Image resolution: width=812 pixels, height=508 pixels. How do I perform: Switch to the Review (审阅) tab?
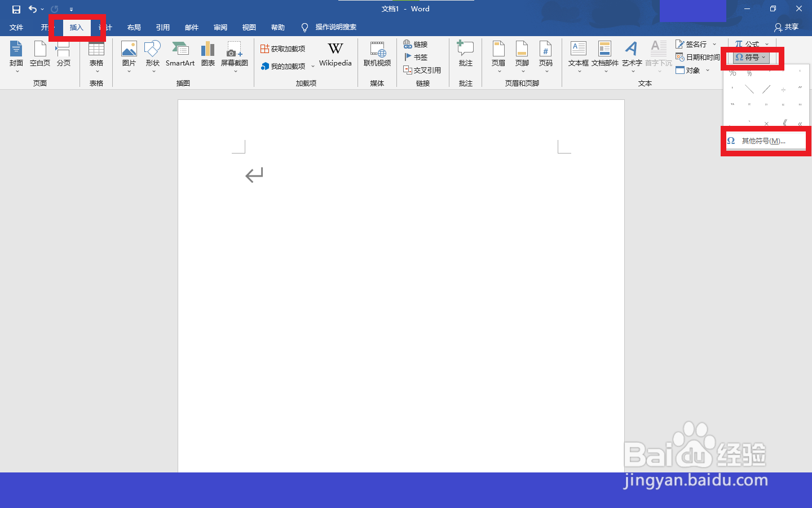(220, 27)
